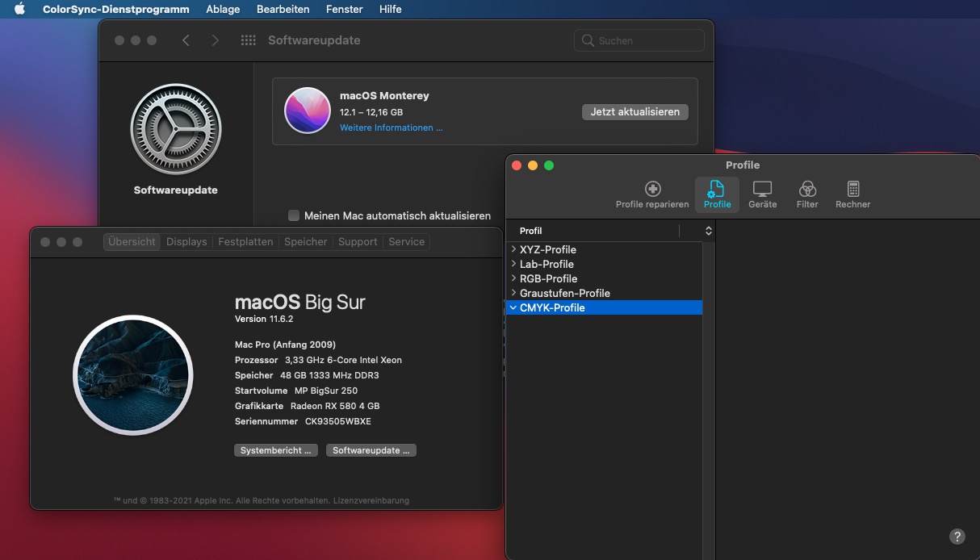Viewport: 980px width, 560px height.
Task: Enable Meinen Mac automatisch aktualisieren checkbox
Action: click(295, 215)
